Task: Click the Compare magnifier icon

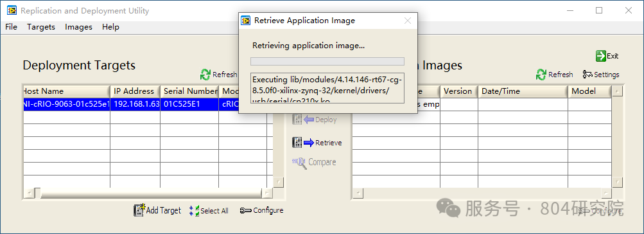Action: (x=299, y=163)
